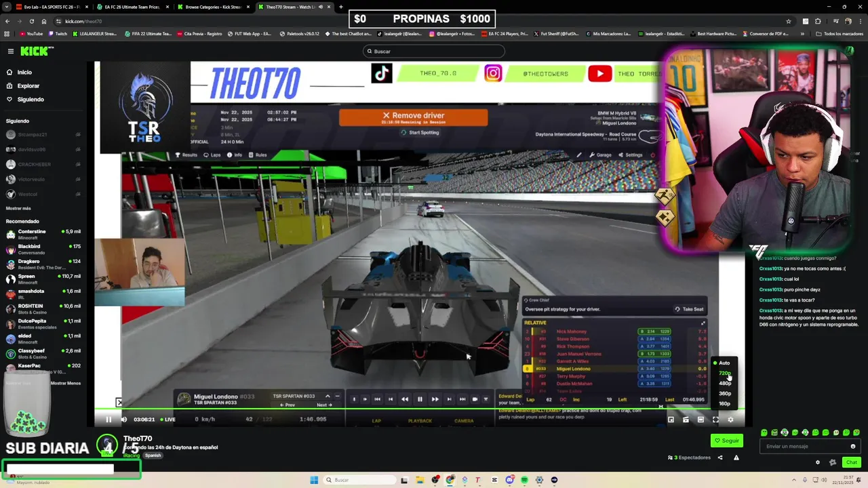Bookmark this page with star icon
This screenshot has width=868, height=488.
(788, 21)
